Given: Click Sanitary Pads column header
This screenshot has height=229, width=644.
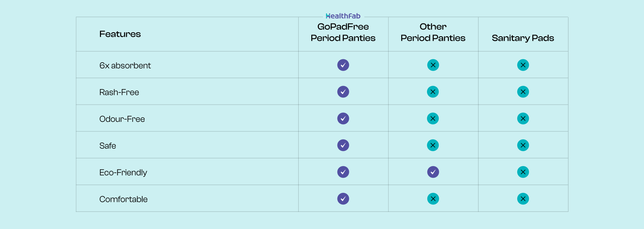Looking at the screenshot, I should point(523,38).
